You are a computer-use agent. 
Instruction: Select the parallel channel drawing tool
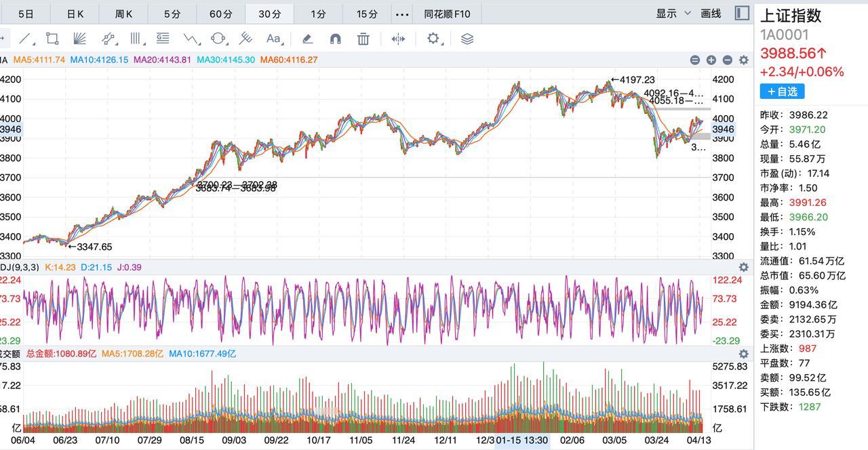108,39
